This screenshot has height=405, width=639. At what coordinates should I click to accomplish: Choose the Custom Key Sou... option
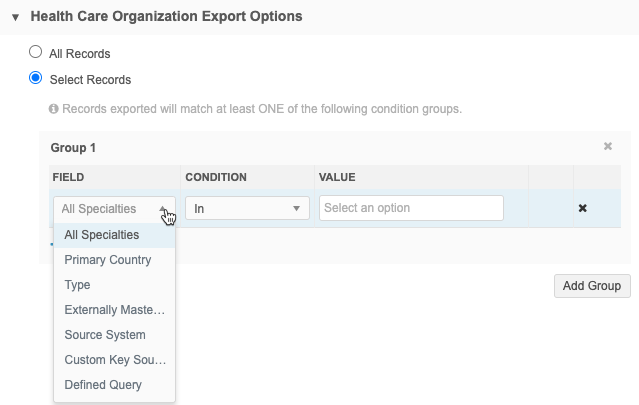click(114, 360)
